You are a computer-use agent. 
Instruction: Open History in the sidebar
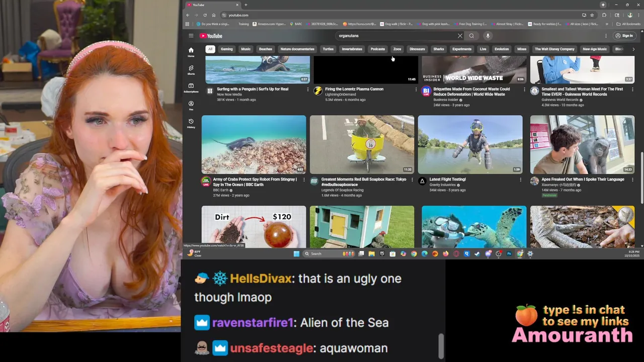pos(191,123)
